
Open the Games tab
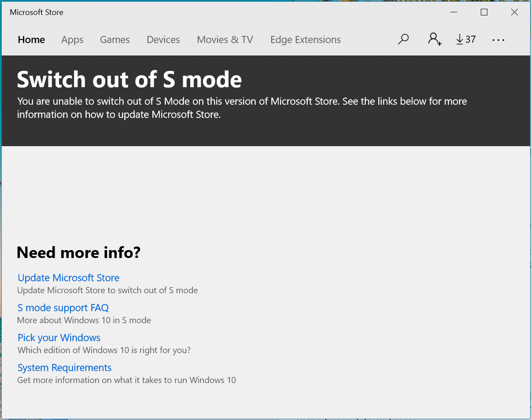click(x=114, y=40)
